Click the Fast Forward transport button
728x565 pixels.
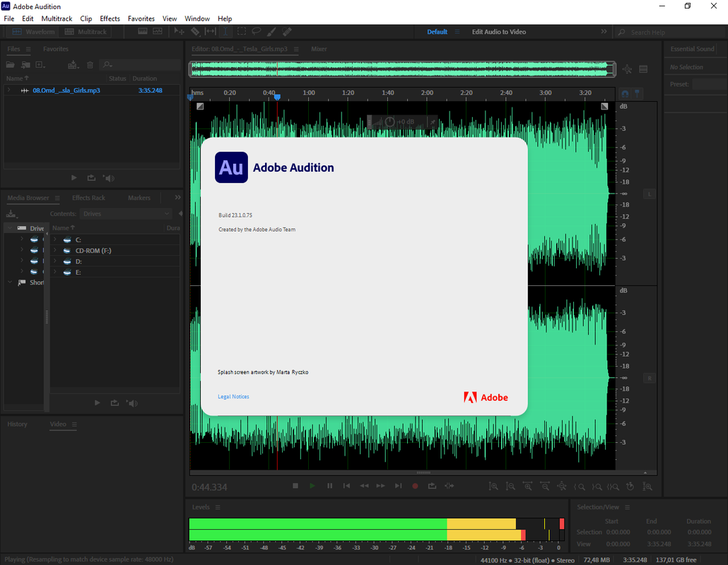(381, 486)
